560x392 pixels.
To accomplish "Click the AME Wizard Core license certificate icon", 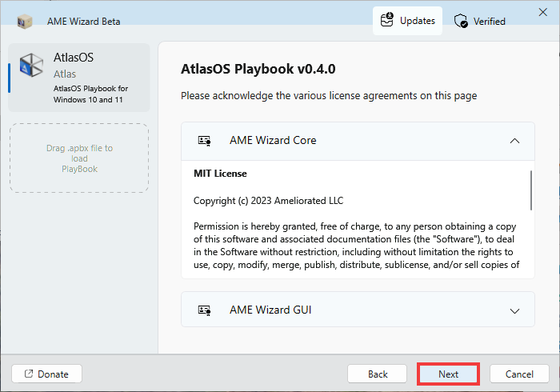I will tap(204, 141).
